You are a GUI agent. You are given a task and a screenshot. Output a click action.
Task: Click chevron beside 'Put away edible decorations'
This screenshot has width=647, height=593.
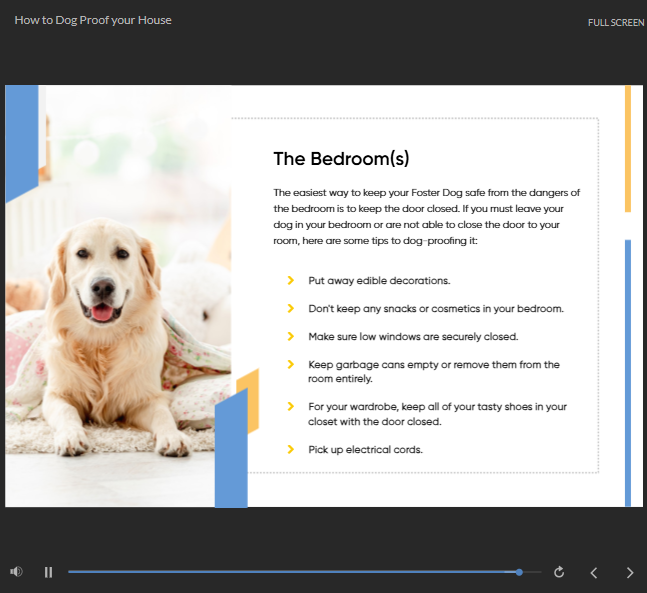tap(291, 281)
